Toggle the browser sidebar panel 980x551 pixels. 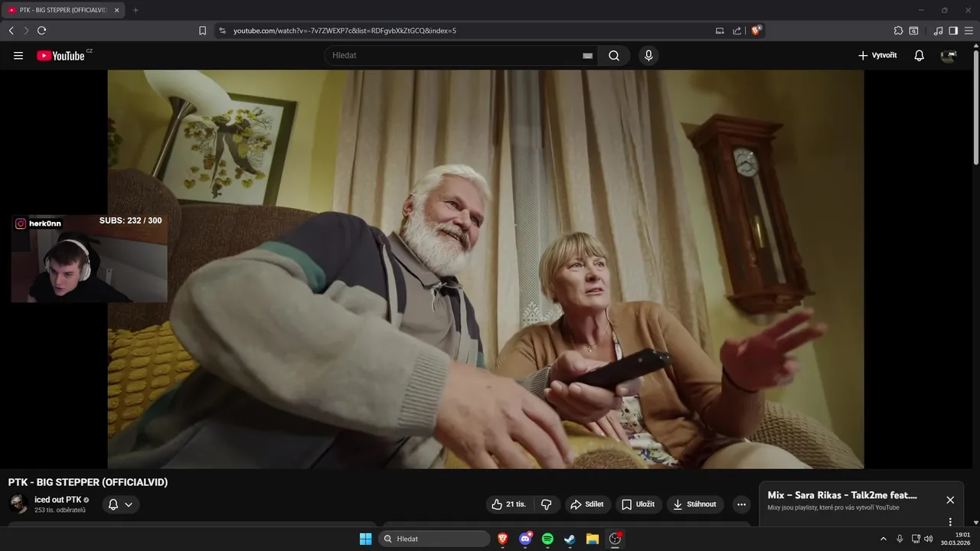point(953,31)
